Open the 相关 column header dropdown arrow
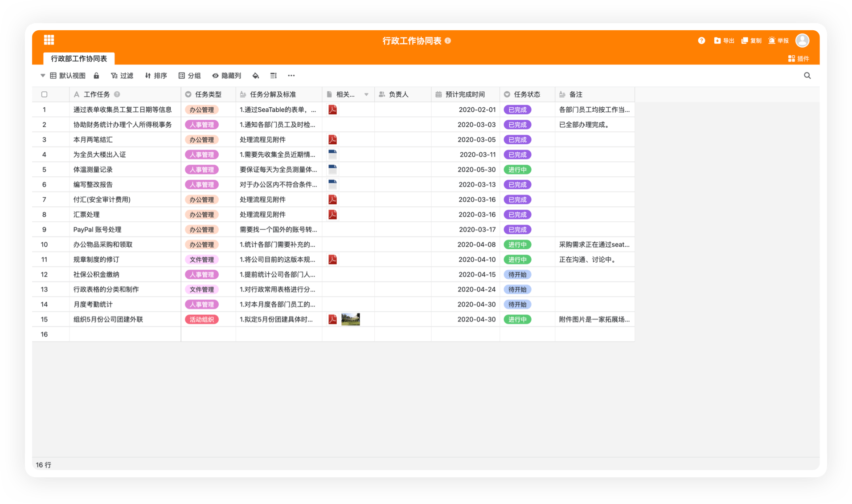 [x=366, y=94]
